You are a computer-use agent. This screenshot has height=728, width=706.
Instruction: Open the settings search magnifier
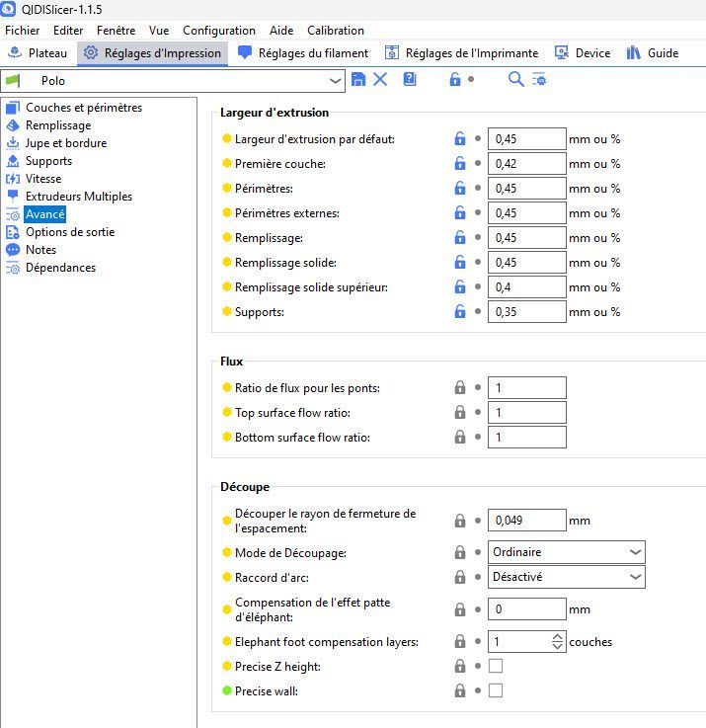coord(515,79)
